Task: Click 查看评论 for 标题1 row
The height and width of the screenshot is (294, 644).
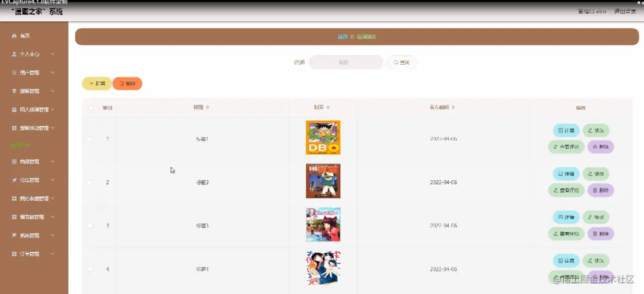Action: (x=566, y=147)
